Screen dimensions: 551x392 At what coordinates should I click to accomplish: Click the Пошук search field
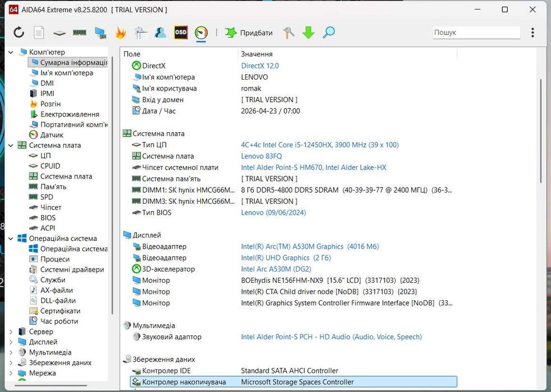pyautogui.click(x=476, y=32)
